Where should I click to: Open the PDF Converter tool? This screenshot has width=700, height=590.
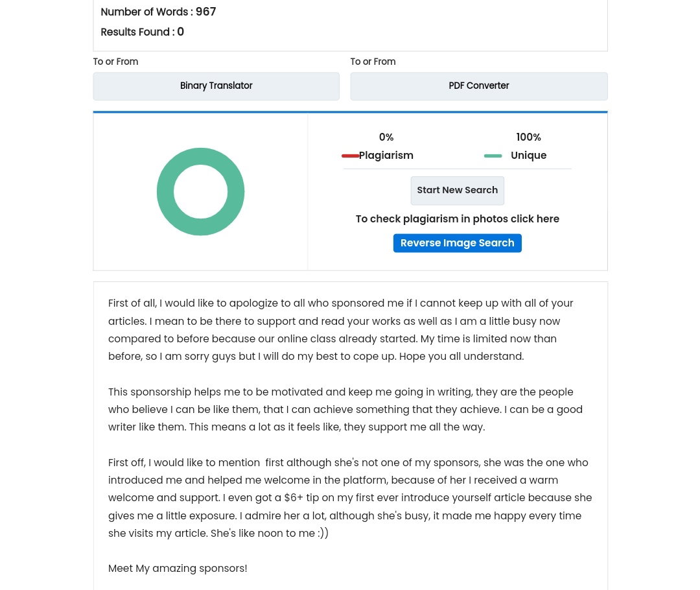478,86
